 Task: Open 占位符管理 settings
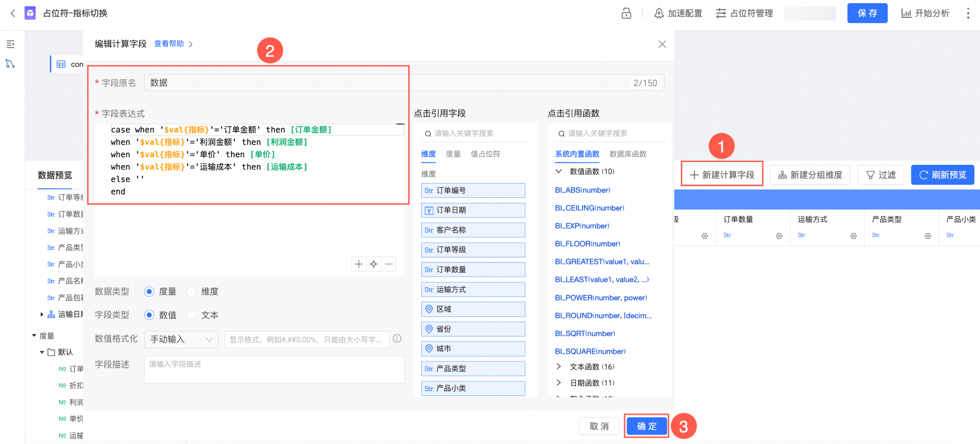744,13
